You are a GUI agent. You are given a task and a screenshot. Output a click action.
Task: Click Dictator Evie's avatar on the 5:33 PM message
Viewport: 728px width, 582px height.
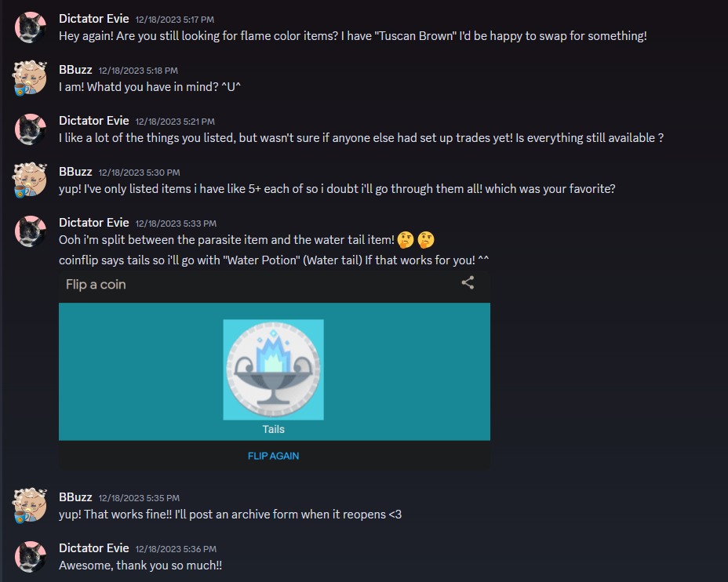point(31,231)
